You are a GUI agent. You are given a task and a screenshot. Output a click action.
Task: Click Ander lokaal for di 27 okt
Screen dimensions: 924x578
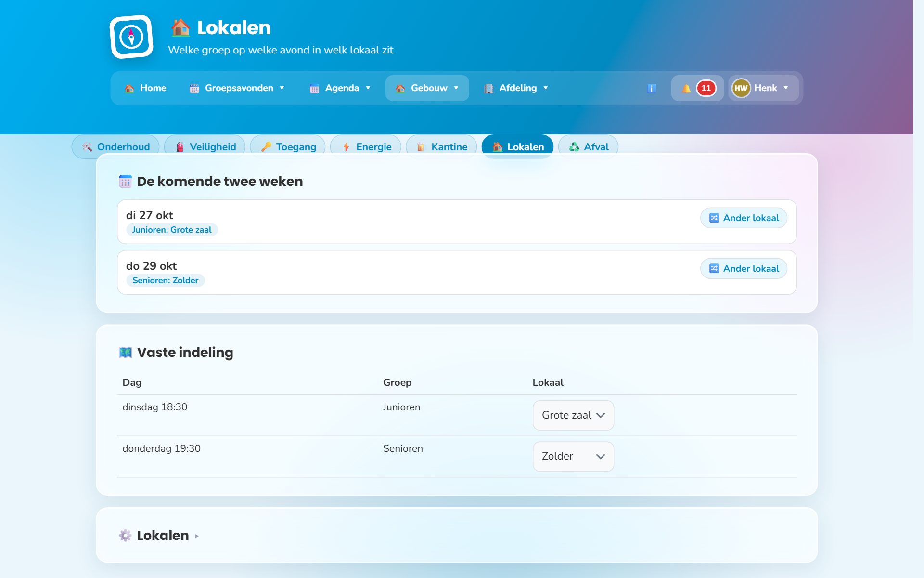coord(744,218)
